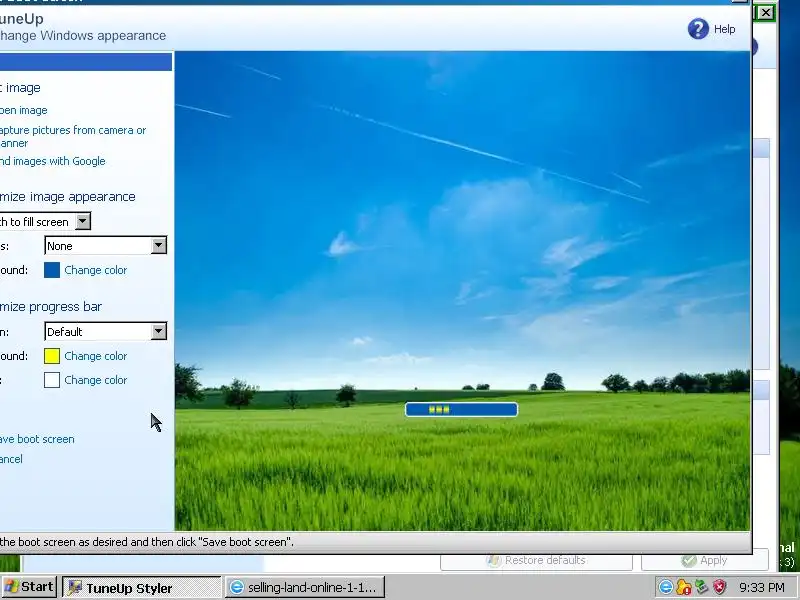Click the boot screen preview image
The width and height of the screenshot is (800, 600).
[462, 291]
